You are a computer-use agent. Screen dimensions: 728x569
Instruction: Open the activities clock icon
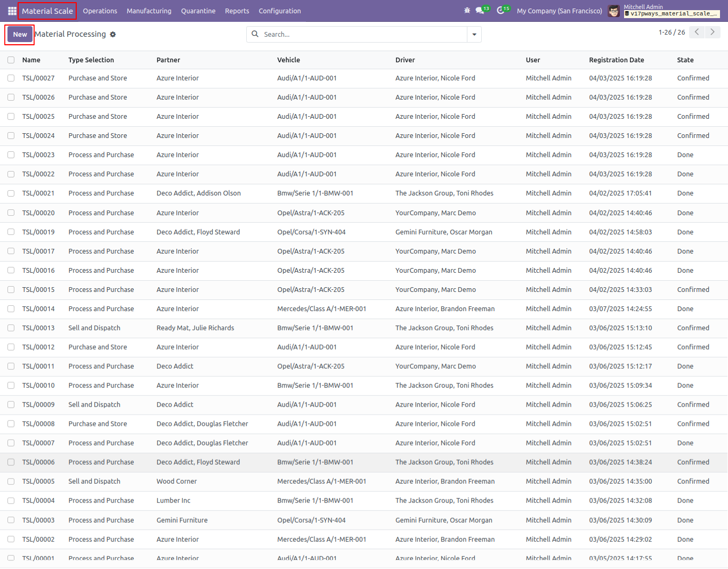[x=500, y=11]
